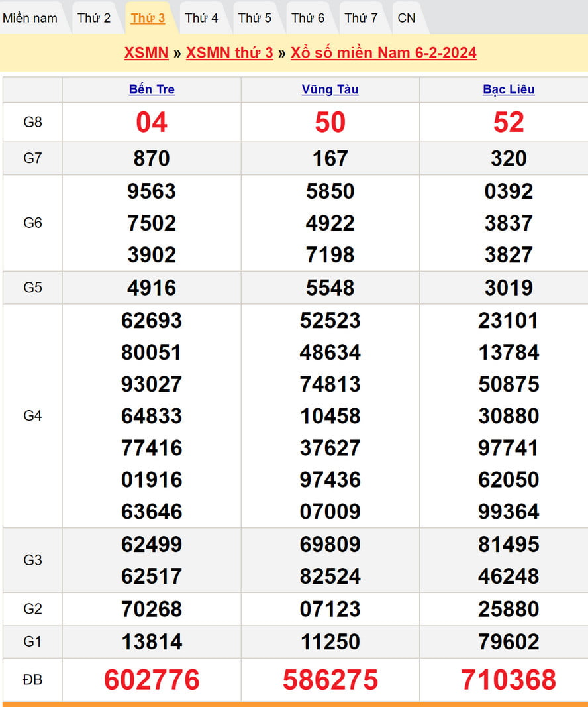Open the CN (Sunday) tab
The width and height of the screenshot is (588, 707).
coord(407,18)
